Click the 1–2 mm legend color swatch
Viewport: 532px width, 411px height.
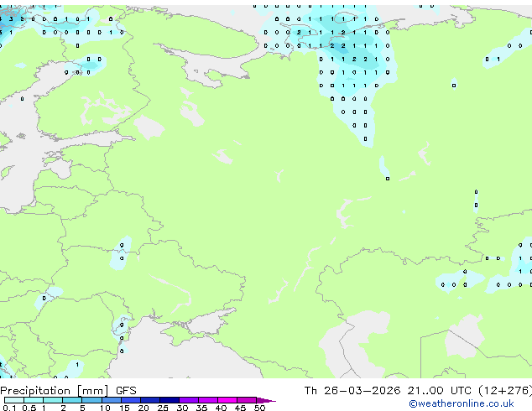tap(53, 400)
